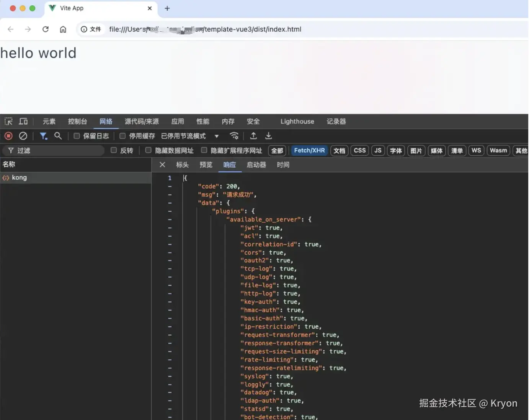
Task: Click the red record network log button
Action: tap(8, 136)
